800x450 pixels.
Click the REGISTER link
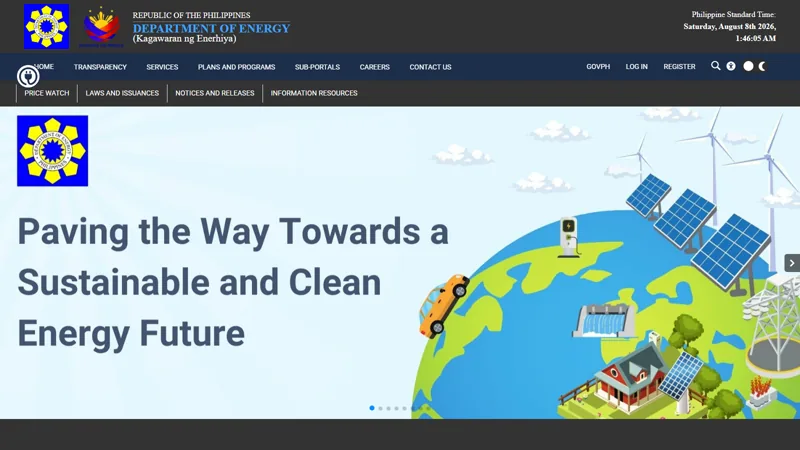(680, 67)
